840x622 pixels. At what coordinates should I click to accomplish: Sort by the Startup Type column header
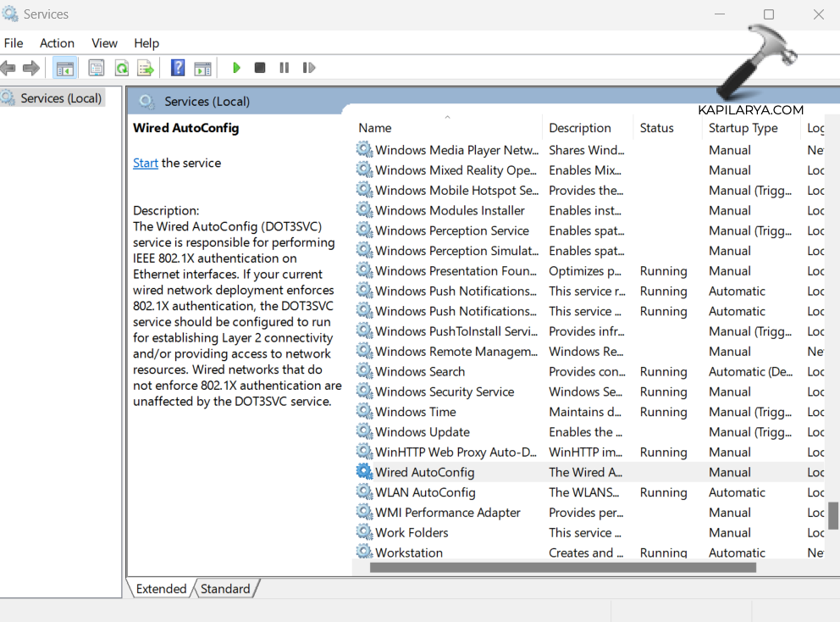(743, 128)
